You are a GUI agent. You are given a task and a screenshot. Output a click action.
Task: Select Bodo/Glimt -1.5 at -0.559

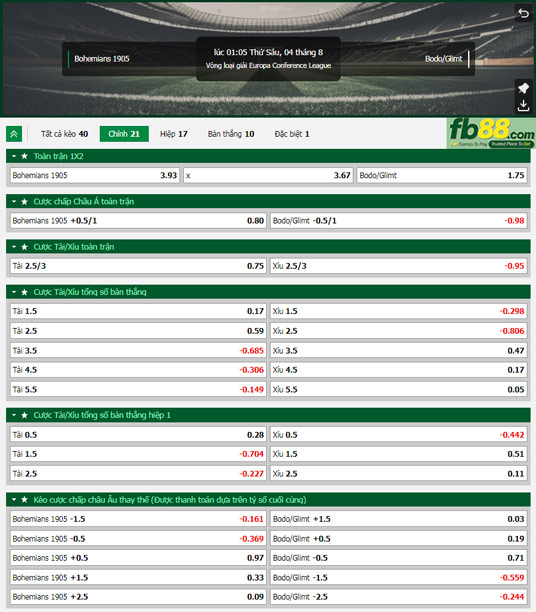click(399, 577)
